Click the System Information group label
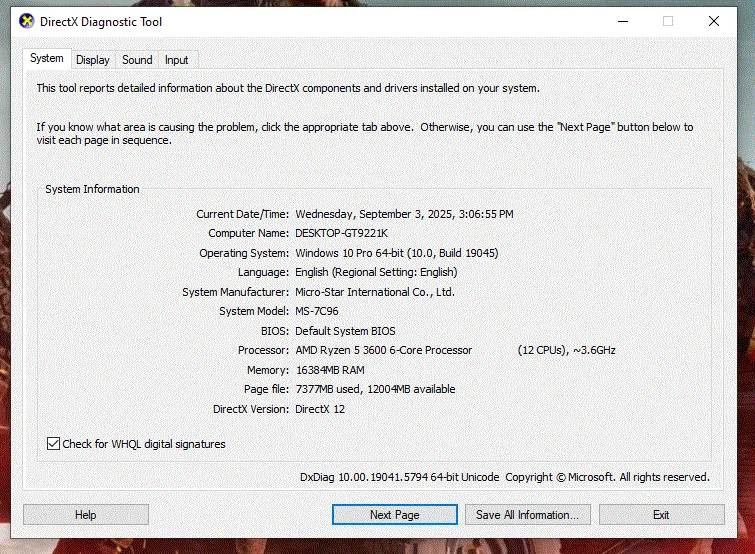The height and width of the screenshot is (554, 755). (92, 189)
